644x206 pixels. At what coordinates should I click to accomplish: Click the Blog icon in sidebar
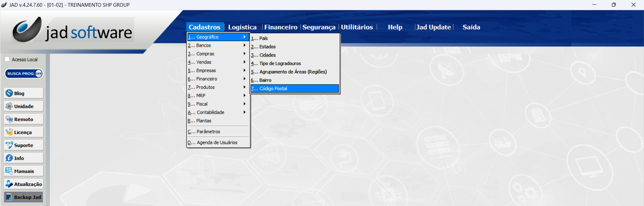9,93
